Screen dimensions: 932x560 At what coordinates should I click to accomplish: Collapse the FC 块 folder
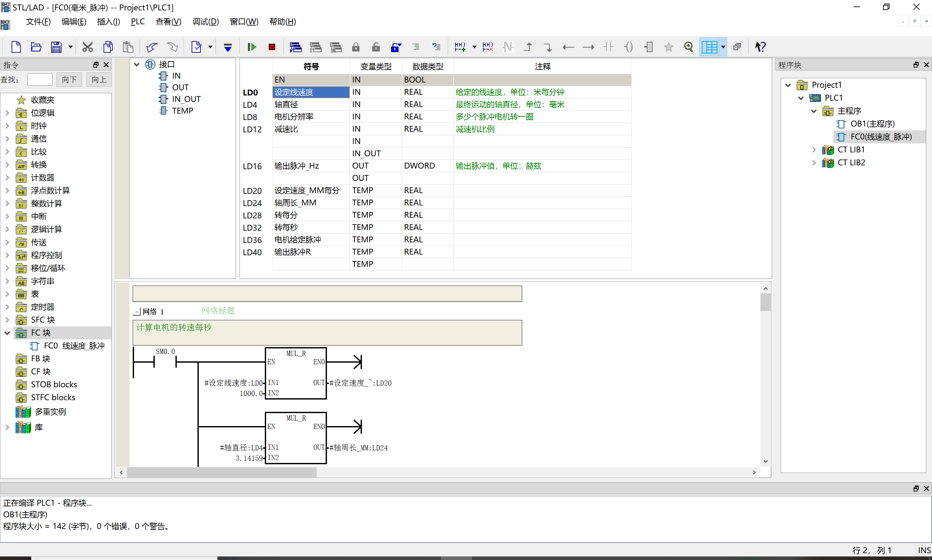click(x=7, y=333)
